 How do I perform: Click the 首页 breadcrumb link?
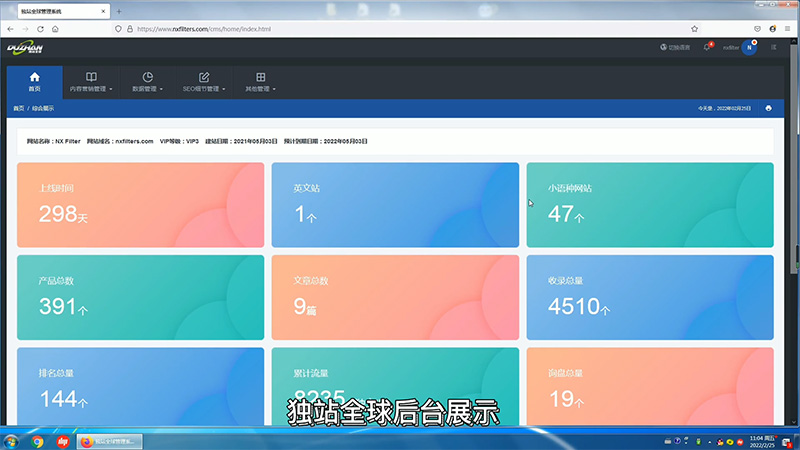pos(19,108)
